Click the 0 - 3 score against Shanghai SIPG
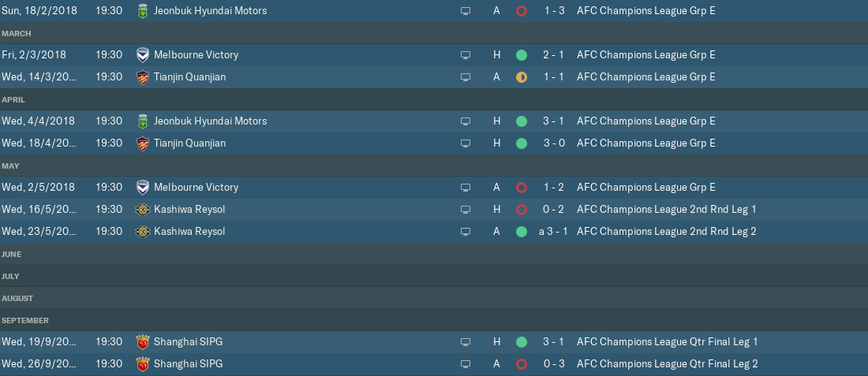Viewport: 868px width, 376px height. point(554,364)
